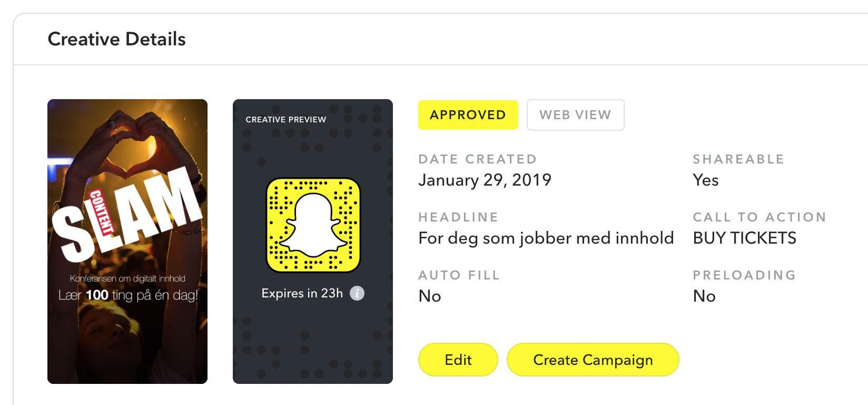This screenshot has width=868, height=405.
Task: Click the Expires in 23h text
Action: [302, 293]
